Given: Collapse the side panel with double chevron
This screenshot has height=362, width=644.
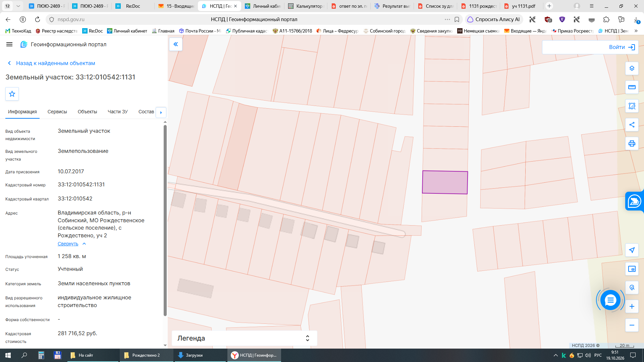Looking at the screenshot, I should 176,44.
